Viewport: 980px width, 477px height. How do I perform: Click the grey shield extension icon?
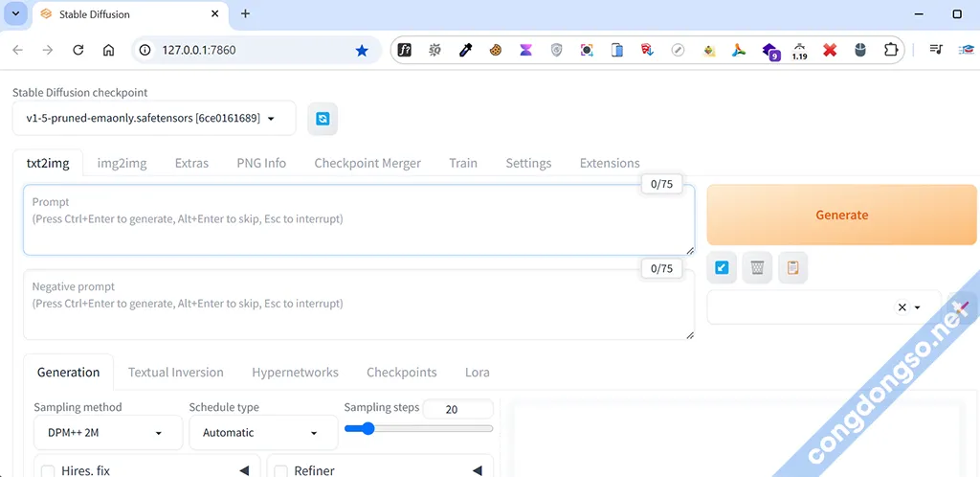click(x=556, y=50)
